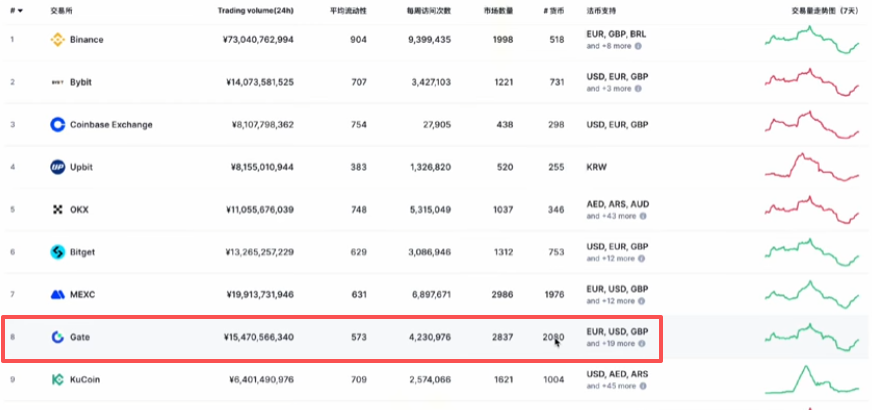Click the Gate logo icon

tap(58, 337)
